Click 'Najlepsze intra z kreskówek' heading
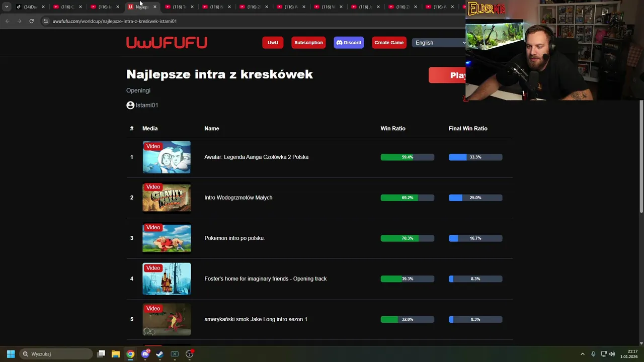This screenshot has height=362, width=644. (x=219, y=74)
